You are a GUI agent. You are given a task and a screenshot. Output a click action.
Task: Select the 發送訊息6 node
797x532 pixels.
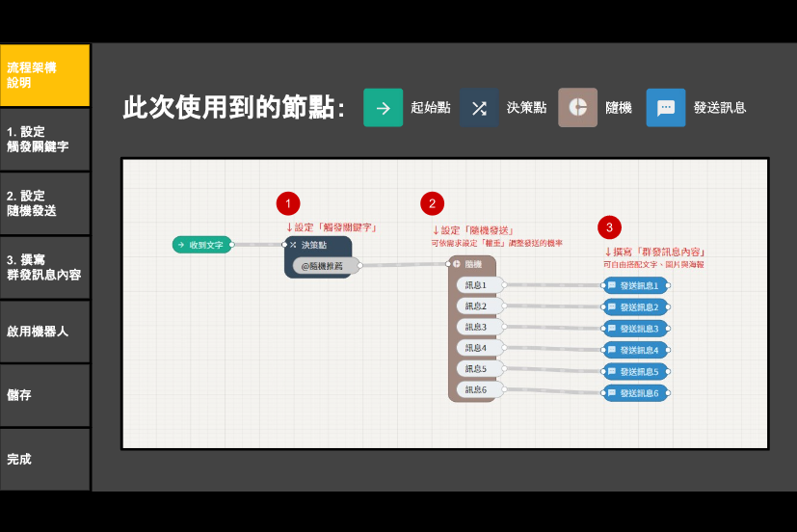point(635,393)
